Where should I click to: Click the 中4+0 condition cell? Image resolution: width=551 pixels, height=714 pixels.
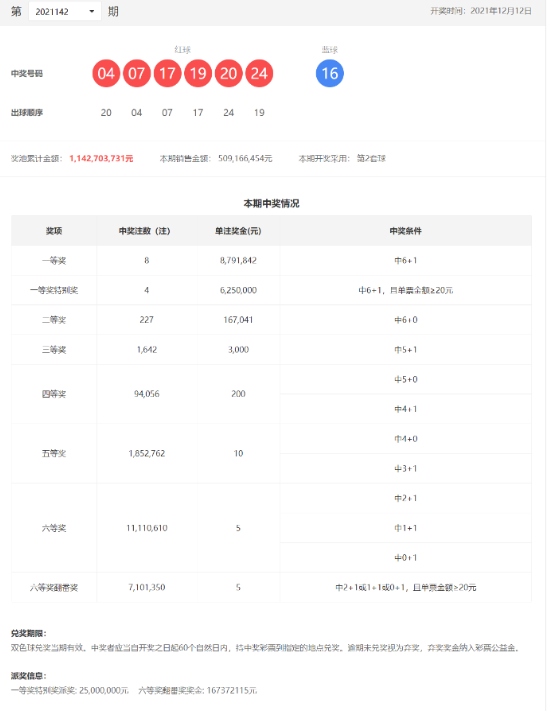coord(405,439)
